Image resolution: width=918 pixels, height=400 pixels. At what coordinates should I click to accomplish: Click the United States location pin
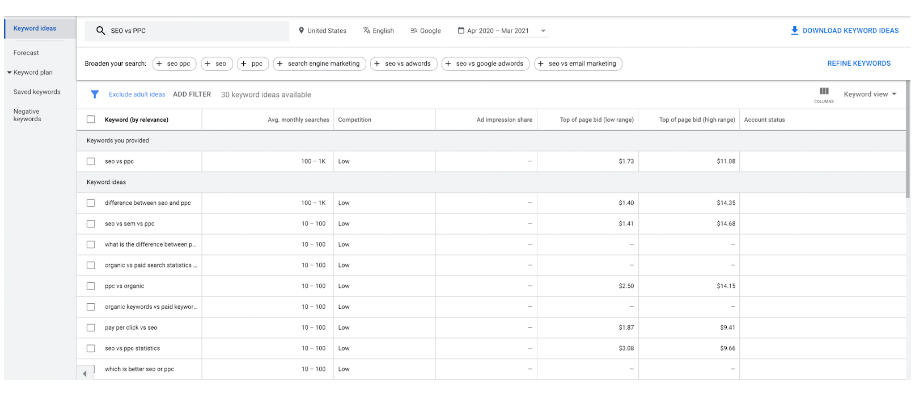pyautogui.click(x=301, y=31)
